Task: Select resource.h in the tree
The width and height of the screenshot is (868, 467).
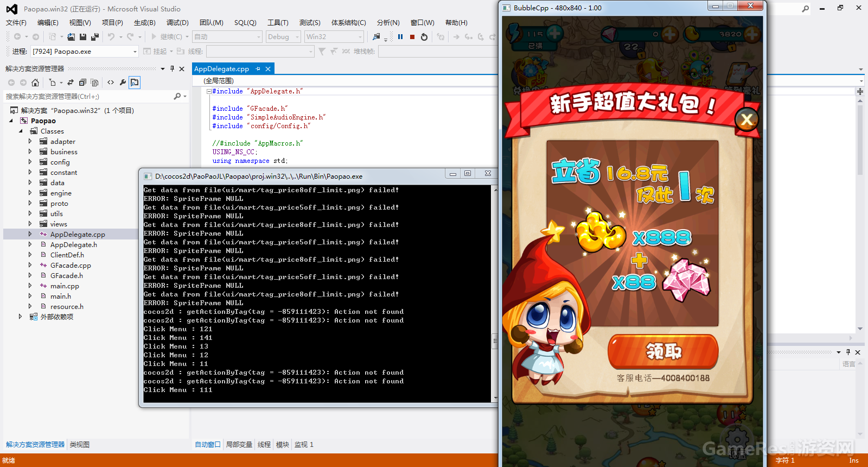Action: click(67, 307)
